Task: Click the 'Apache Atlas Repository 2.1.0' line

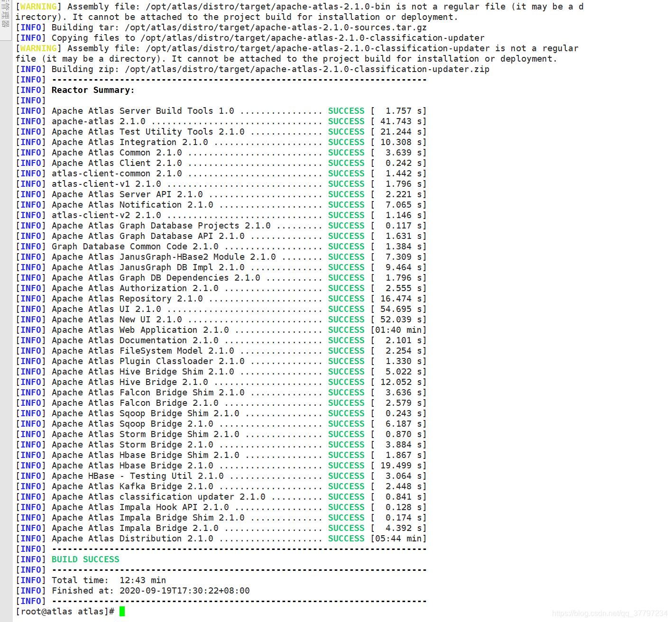Action: coord(221,299)
